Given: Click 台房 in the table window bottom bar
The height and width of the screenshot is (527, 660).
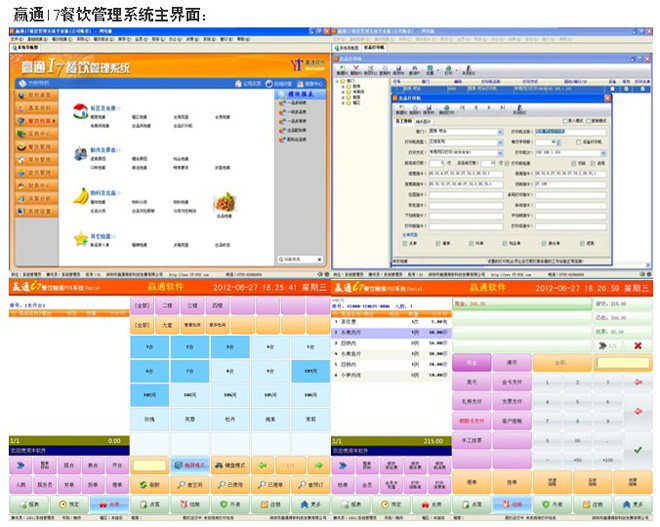Looking at the screenshot, I should pos(109,504).
